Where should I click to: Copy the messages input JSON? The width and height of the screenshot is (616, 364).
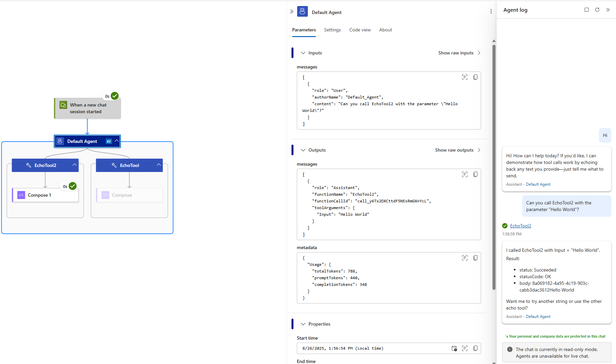(475, 77)
